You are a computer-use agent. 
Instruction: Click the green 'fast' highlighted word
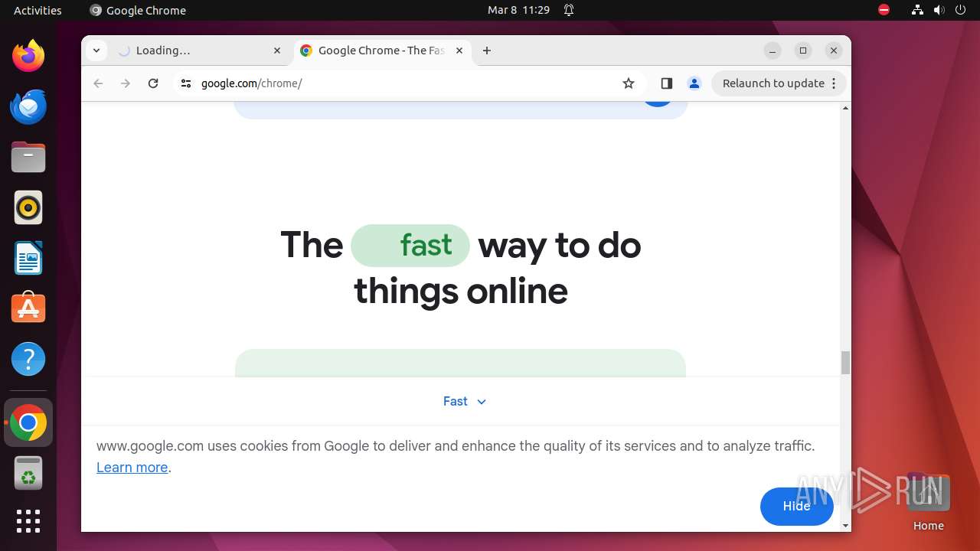point(410,246)
